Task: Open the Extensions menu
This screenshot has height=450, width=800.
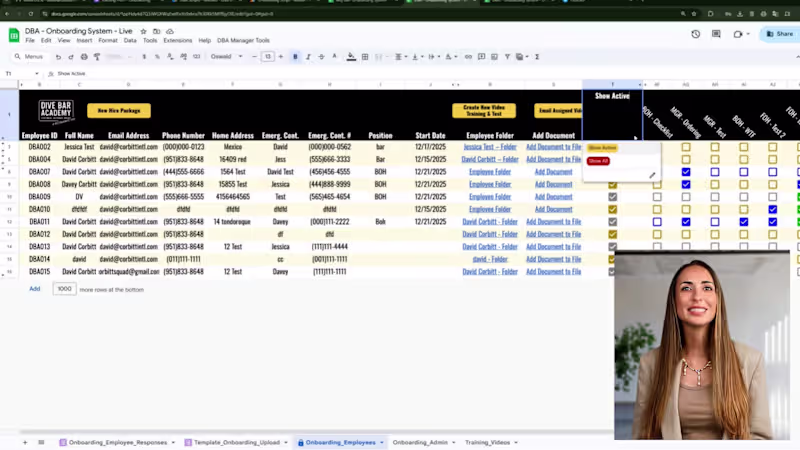Action: click(x=178, y=40)
